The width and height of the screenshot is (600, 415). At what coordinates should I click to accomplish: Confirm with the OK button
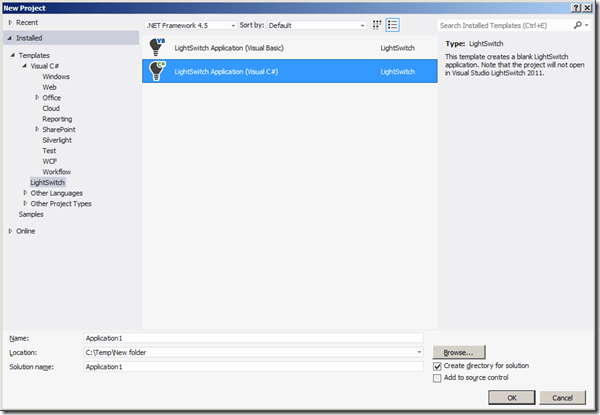512,398
